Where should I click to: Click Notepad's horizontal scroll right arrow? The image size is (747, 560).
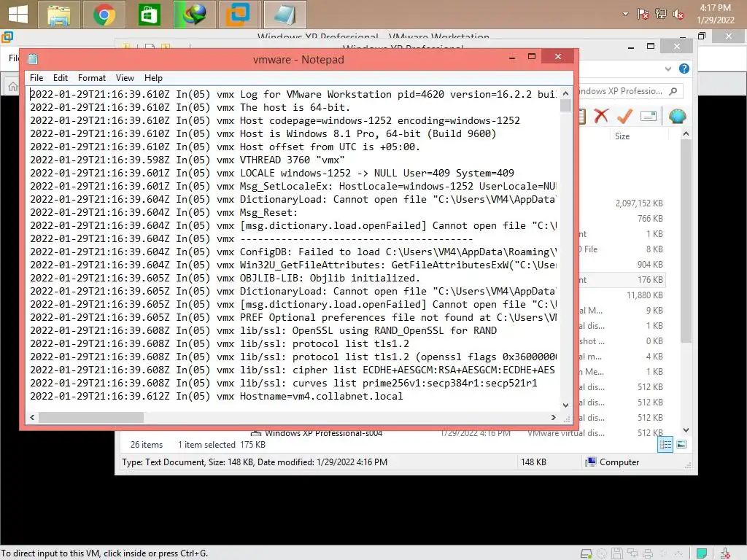point(553,417)
